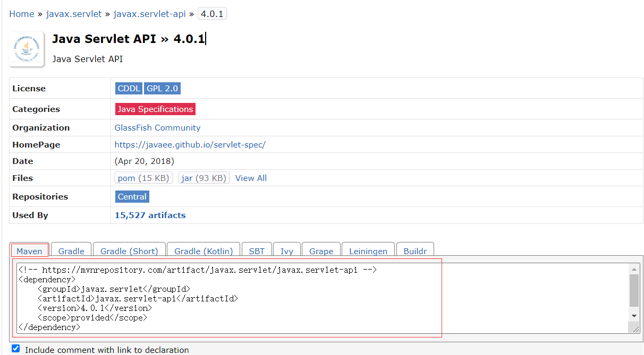The image size is (644, 355).
Task: Click the Used By row label
Action: pos(30,215)
